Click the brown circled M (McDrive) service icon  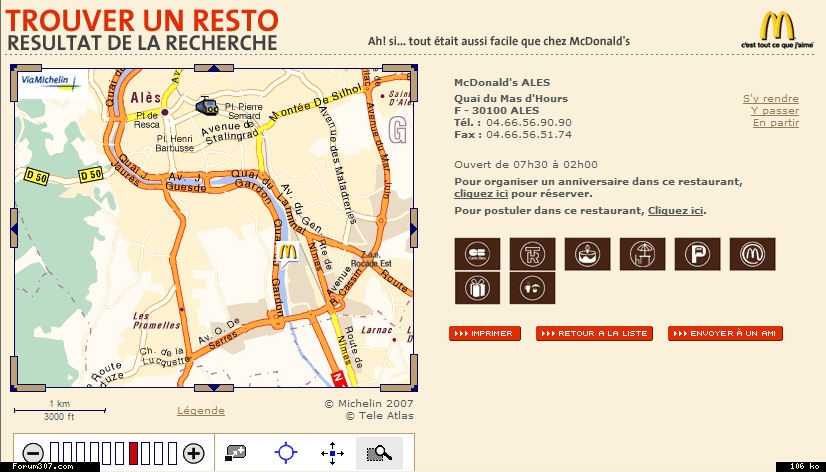[x=752, y=254]
